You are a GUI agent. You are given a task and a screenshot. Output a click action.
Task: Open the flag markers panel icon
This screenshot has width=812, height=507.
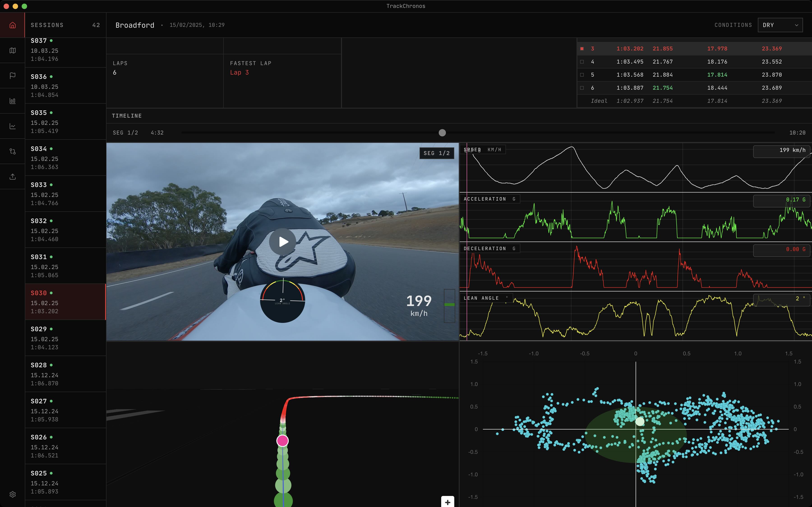point(12,75)
